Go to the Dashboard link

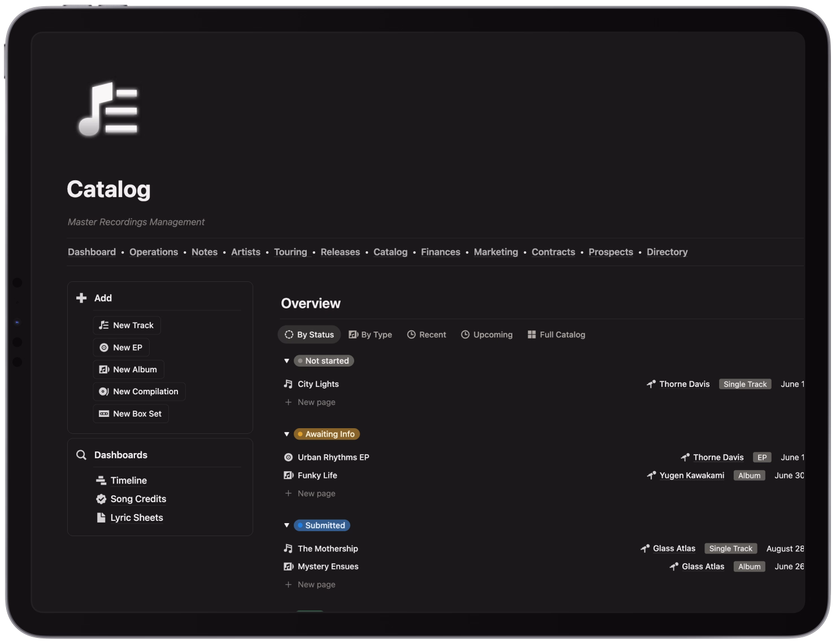92,252
